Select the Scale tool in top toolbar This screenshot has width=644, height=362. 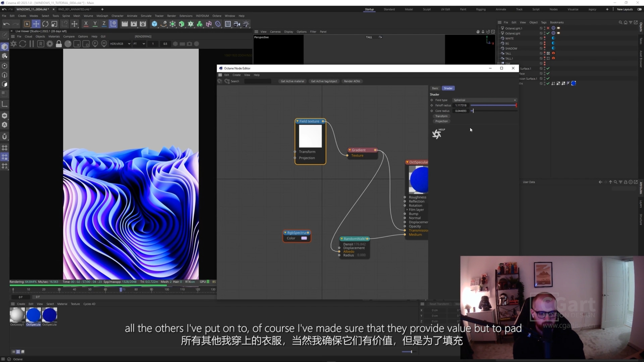click(x=54, y=24)
